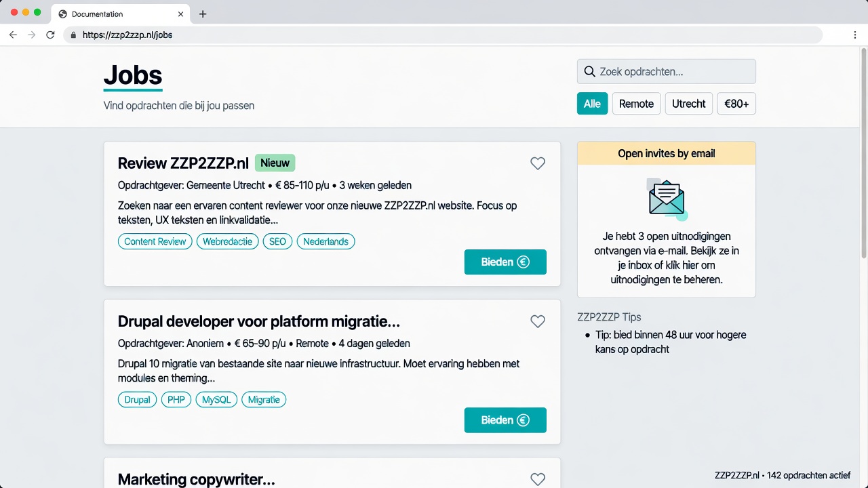Open the browser three-dot menu
Image resolution: width=868 pixels, height=488 pixels.
click(855, 35)
